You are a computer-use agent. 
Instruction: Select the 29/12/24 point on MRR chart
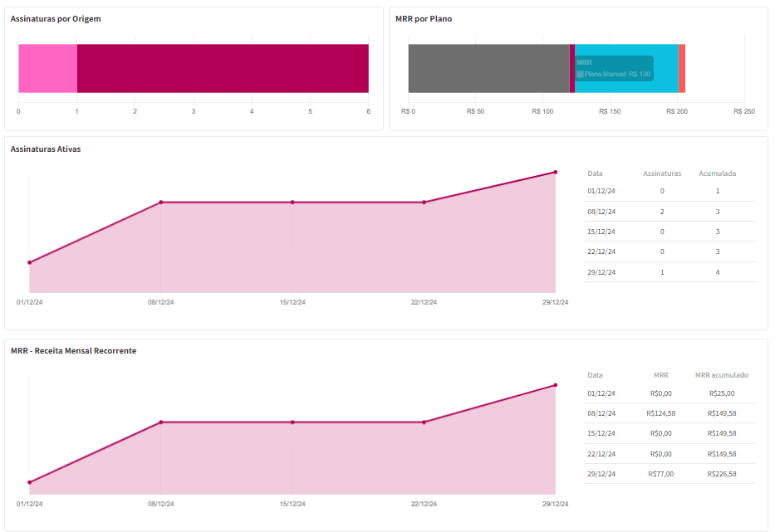pos(556,385)
